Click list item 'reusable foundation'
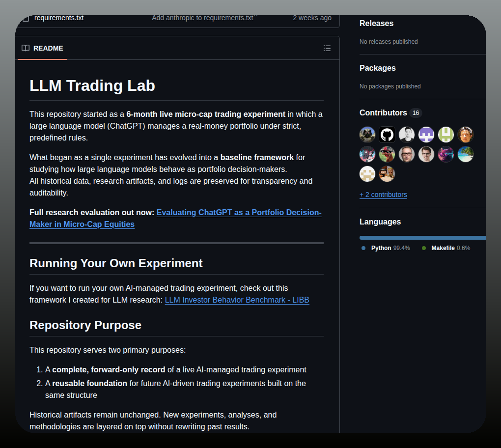The height and width of the screenshot is (448, 501). point(89,384)
